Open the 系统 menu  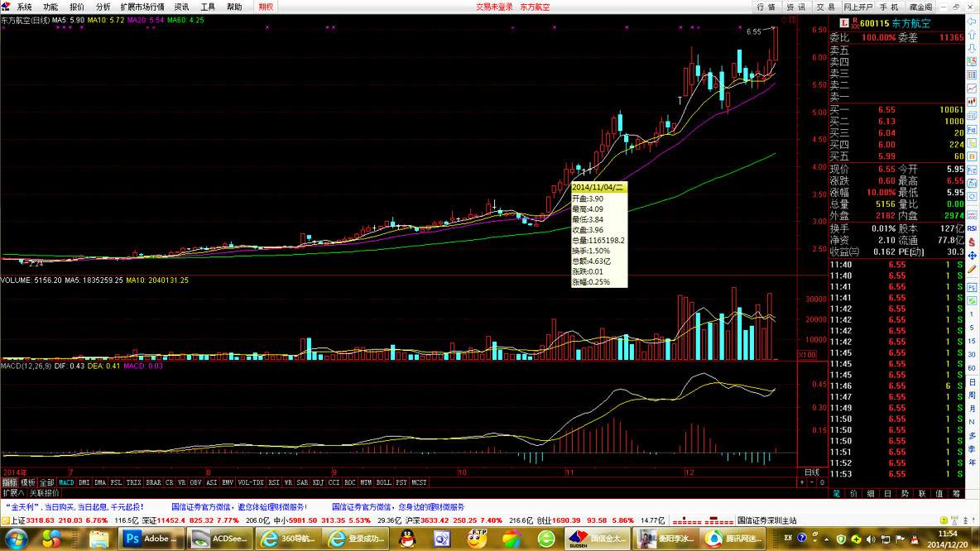coord(24,7)
